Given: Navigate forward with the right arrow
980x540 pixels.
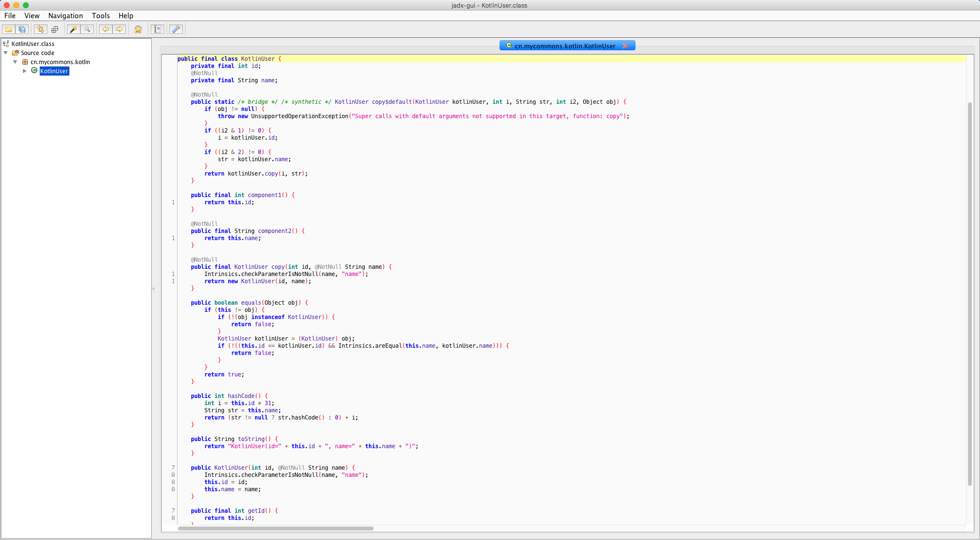Looking at the screenshot, I should pos(119,29).
